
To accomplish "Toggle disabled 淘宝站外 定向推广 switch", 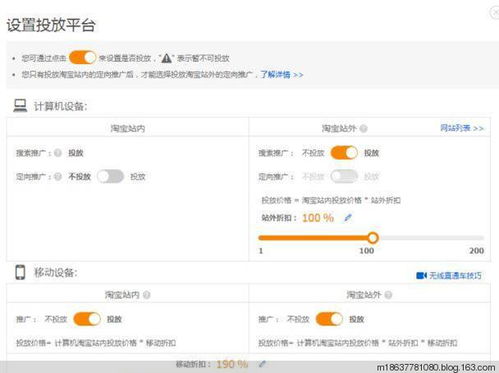I will (344, 176).
